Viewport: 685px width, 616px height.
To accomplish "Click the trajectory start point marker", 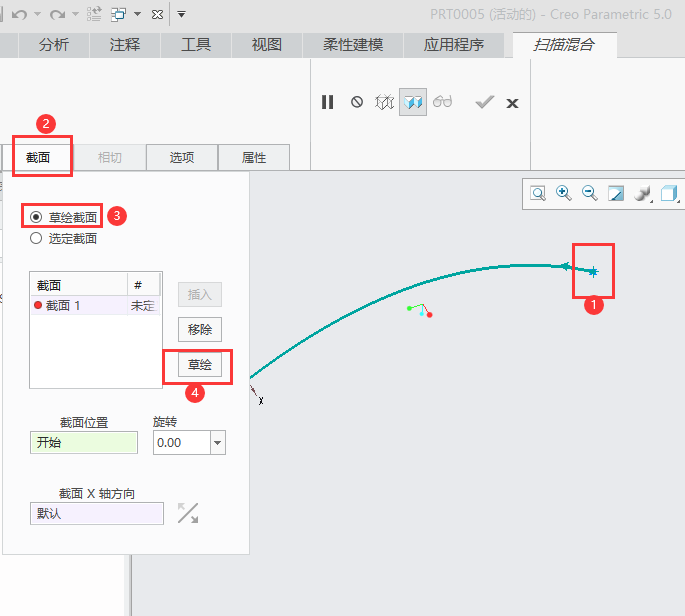I will coord(593,272).
